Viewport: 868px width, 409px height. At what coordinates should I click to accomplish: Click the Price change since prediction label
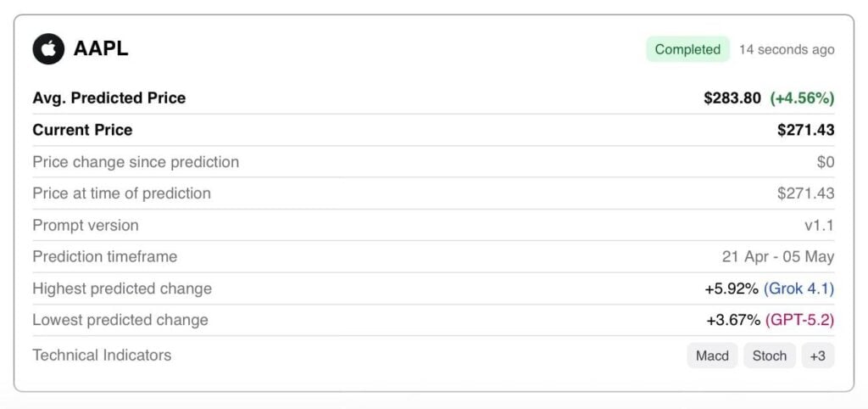[x=136, y=162]
